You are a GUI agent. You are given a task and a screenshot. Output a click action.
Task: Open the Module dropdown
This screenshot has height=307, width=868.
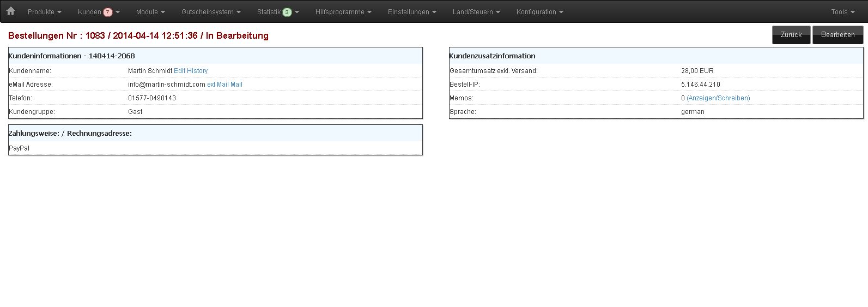tap(150, 12)
